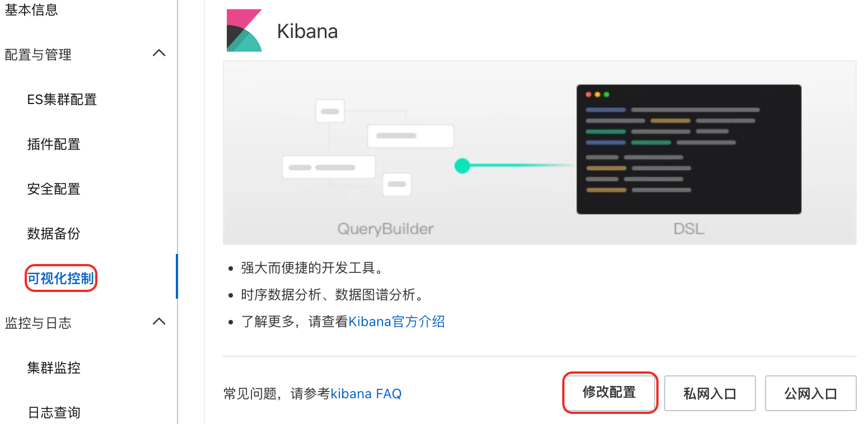
Task: Open 日志查询 in the sidebar
Action: [x=54, y=413]
